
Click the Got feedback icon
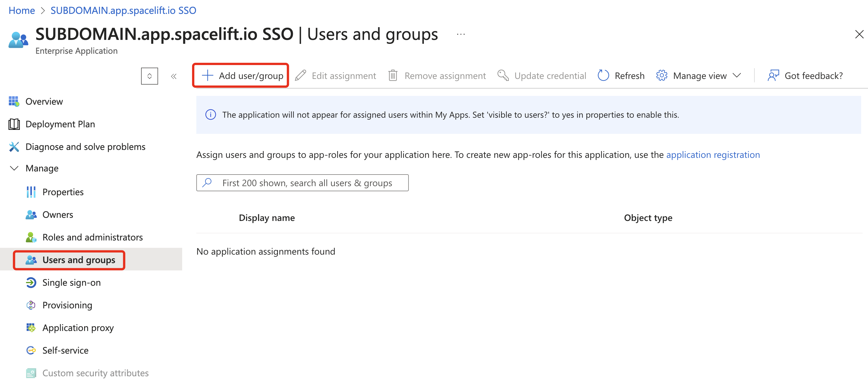point(773,75)
